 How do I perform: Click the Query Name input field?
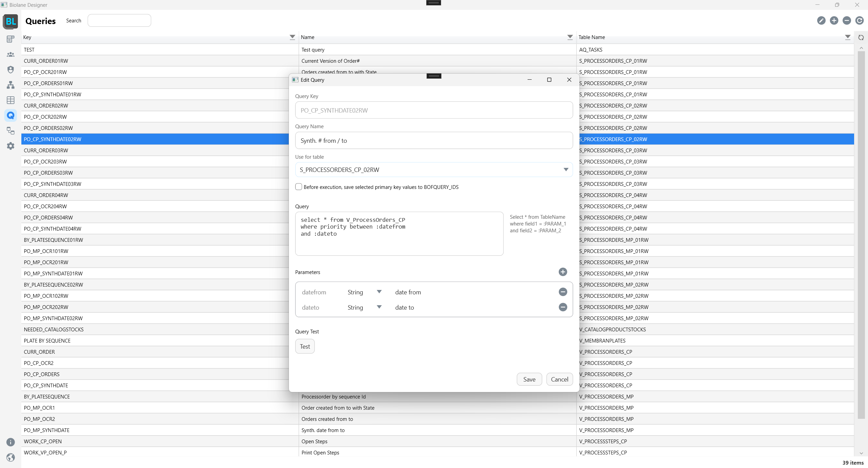[434, 141]
